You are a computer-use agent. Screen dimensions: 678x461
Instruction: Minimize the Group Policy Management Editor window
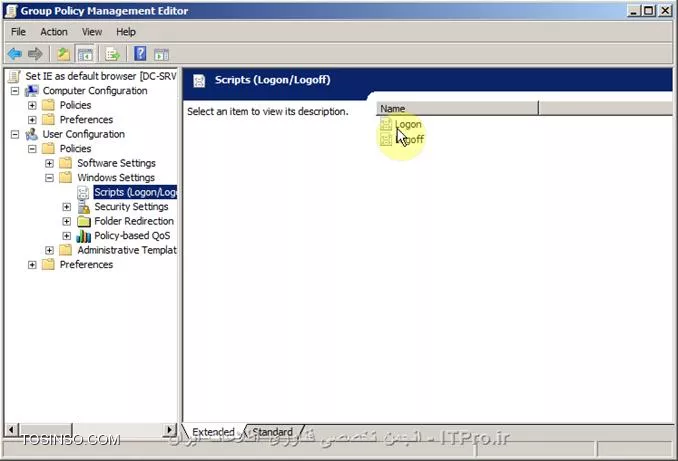point(633,10)
